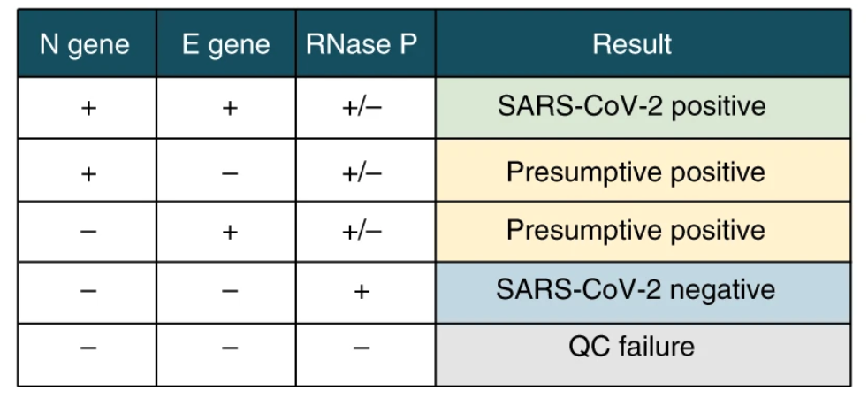Select the "Result" column header

tap(632, 44)
